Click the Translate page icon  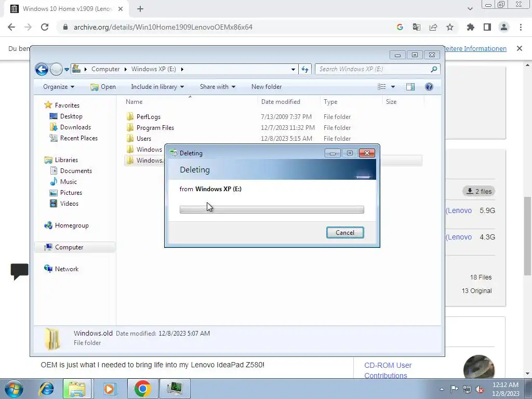coord(417,27)
